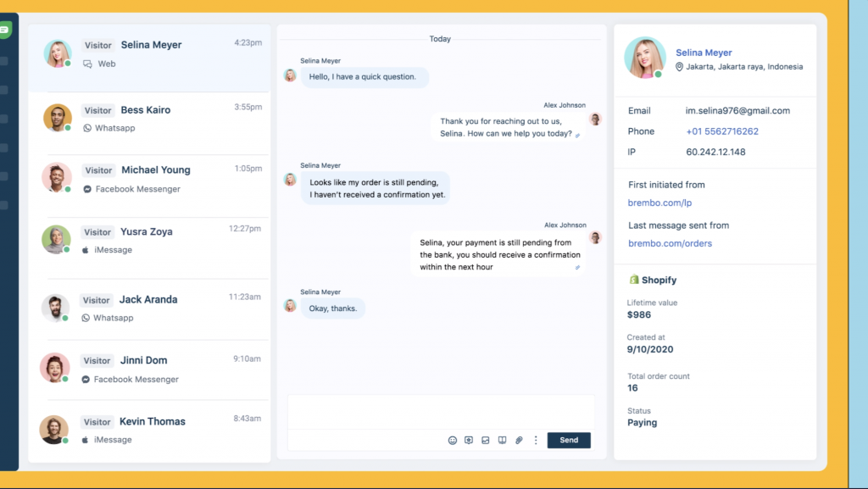Open the composer's more options vertical dots
The image size is (868, 489).
point(536,440)
